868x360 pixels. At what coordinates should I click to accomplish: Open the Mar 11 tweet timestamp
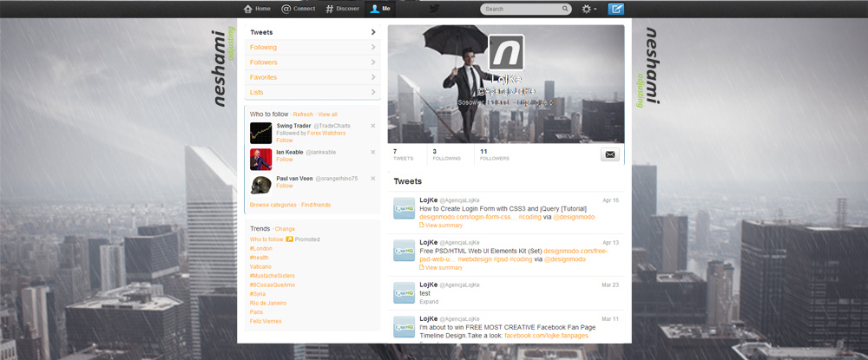[610, 319]
